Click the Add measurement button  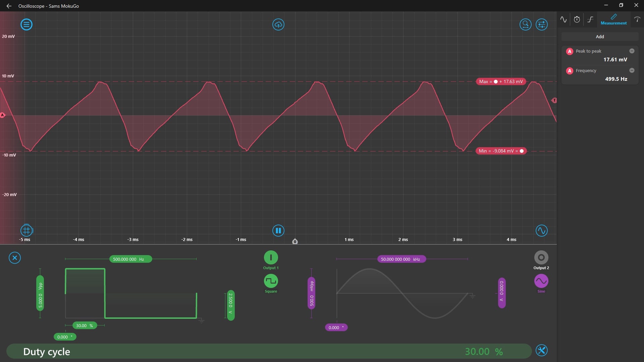pos(600,37)
